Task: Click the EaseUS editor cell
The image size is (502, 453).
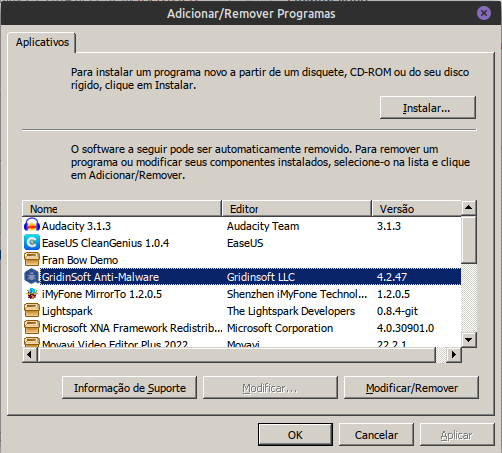Action: (x=245, y=243)
